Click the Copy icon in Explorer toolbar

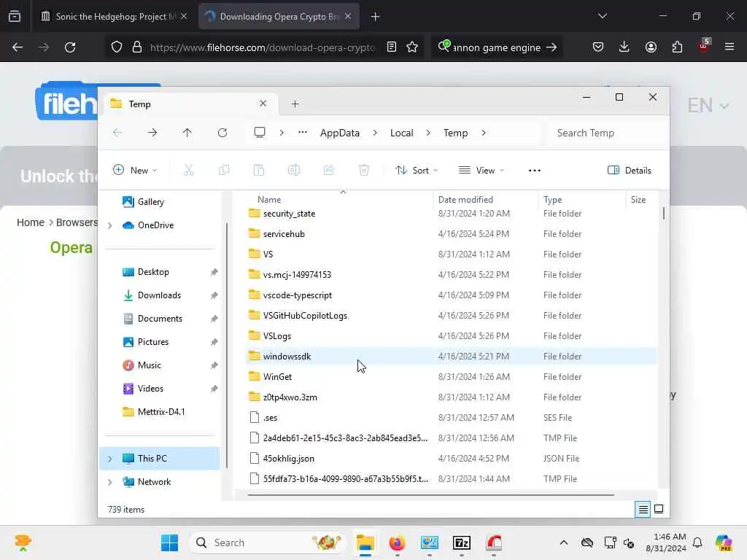[x=224, y=170]
